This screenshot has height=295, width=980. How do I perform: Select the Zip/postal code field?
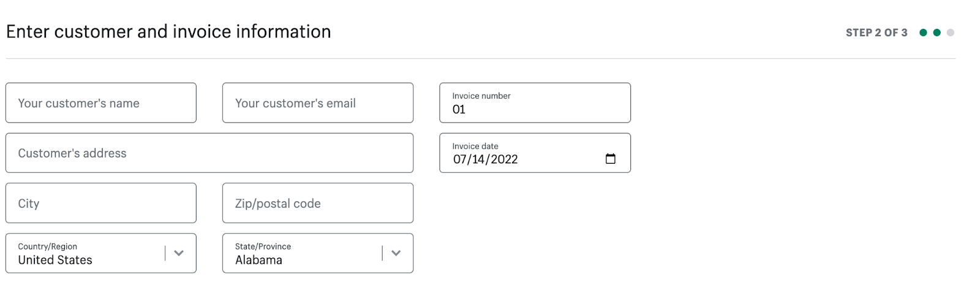tap(317, 203)
